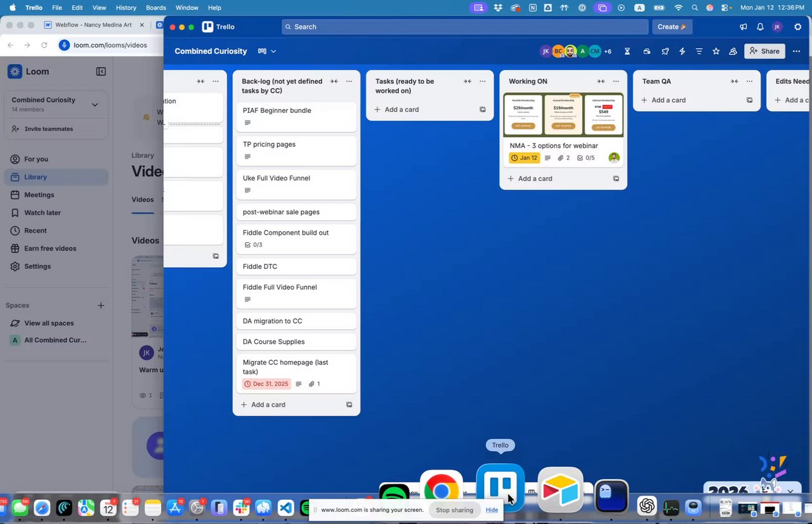Open the CM member avatar
812x524 pixels.
(x=594, y=51)
